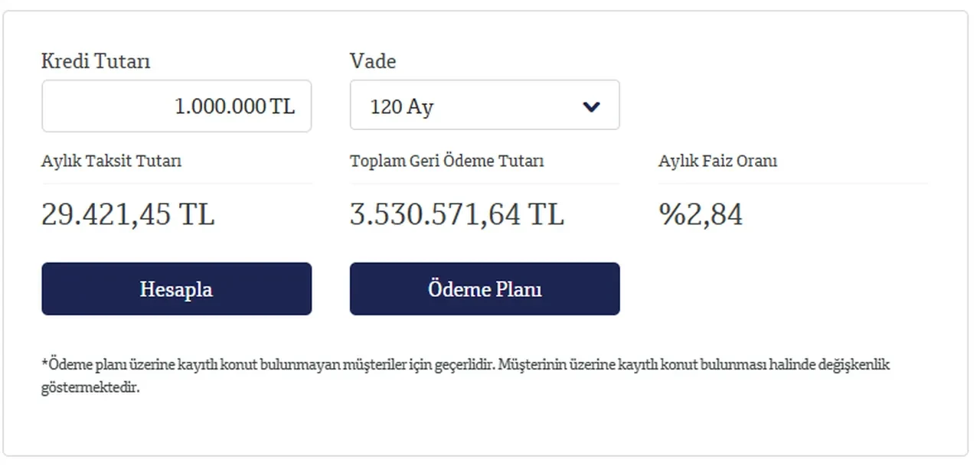Click the Kredi Tutarı amount input field
This screenshot has width=980, height=473.
point(176,106)
